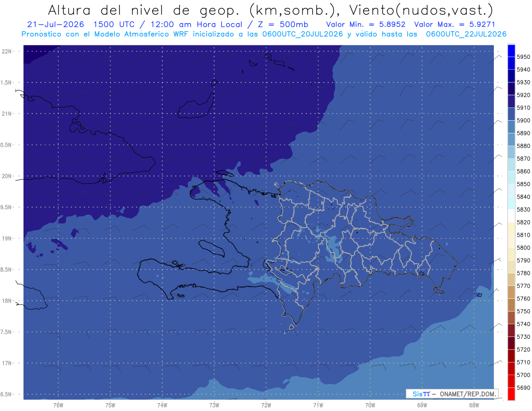
Task: Pick the swatch between 5920 and 5910
Action: coord(511,102)
